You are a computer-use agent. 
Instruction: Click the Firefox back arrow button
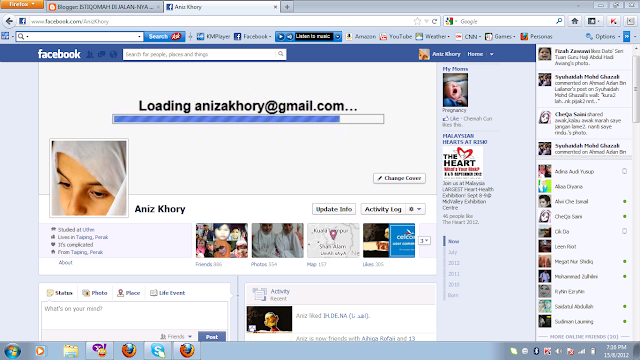coord(9,21)
